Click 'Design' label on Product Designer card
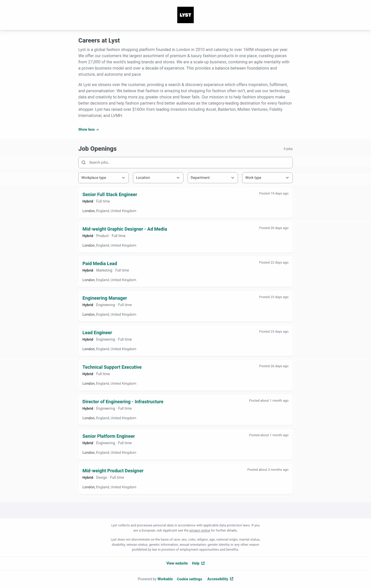 click(102, 477)
